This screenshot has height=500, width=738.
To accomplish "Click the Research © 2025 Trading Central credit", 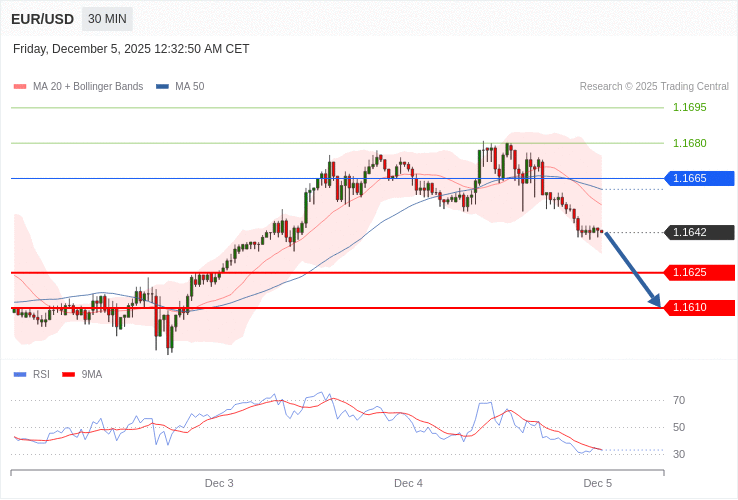I will tap(654, 87).
